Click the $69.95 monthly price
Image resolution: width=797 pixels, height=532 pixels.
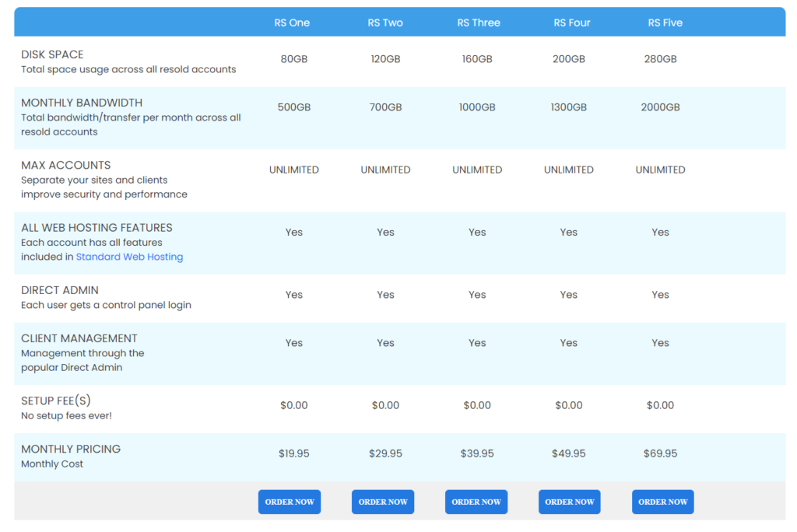coord(660,453)
